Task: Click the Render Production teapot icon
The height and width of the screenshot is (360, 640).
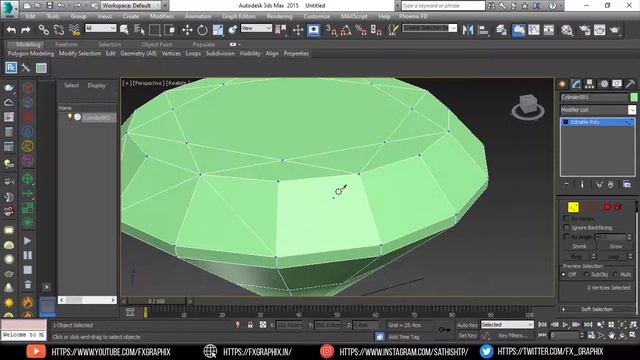Action: pyautogui.click(x=615, y=30)
